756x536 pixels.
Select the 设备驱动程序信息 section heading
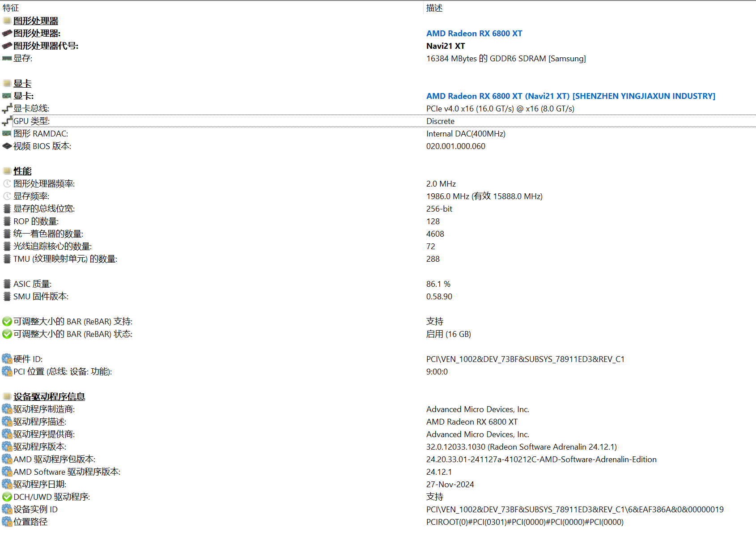pyautogui.click(x=49, y=397)
